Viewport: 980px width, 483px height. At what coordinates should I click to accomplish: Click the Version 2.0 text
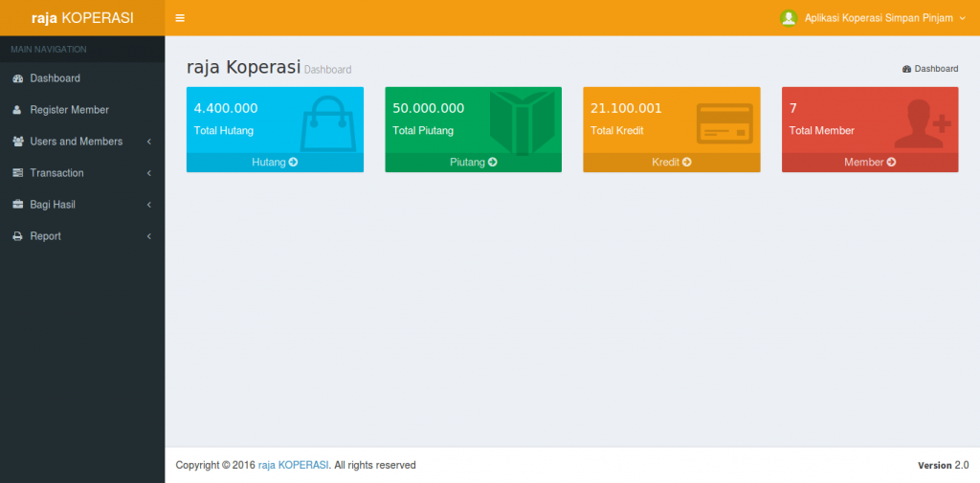click(943, 466)
